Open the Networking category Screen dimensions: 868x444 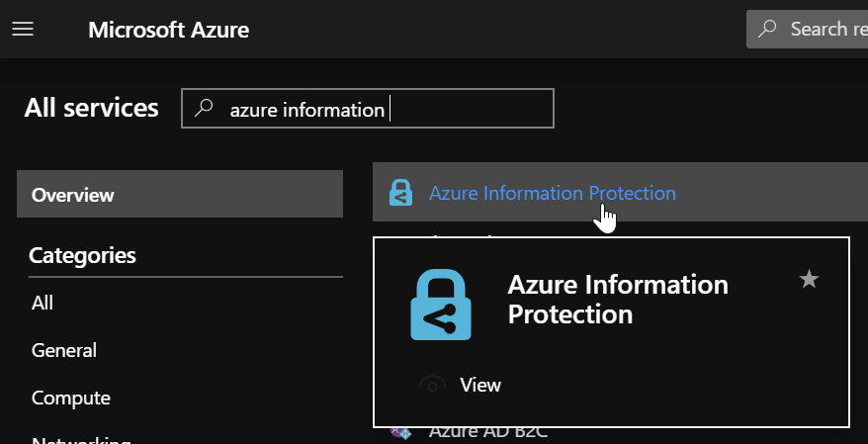[80, 438]
